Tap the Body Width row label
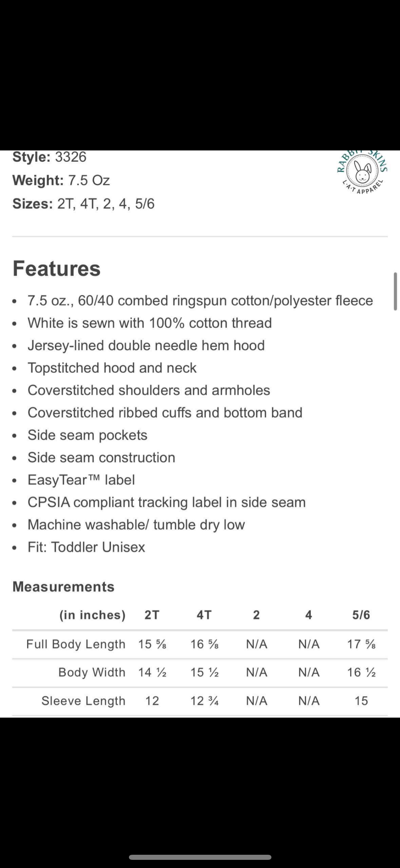 click(x=92, y=672)
